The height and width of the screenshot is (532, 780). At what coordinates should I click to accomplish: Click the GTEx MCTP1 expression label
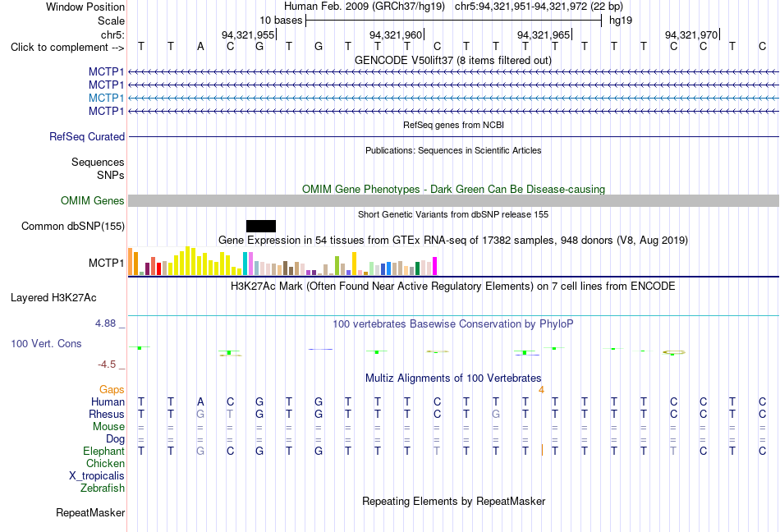(107, 263)
